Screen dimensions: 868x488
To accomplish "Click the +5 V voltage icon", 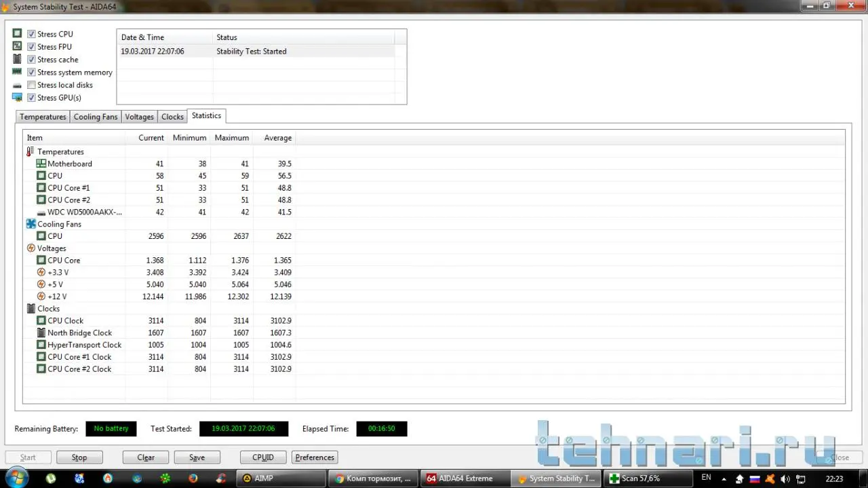I will 41,284.
